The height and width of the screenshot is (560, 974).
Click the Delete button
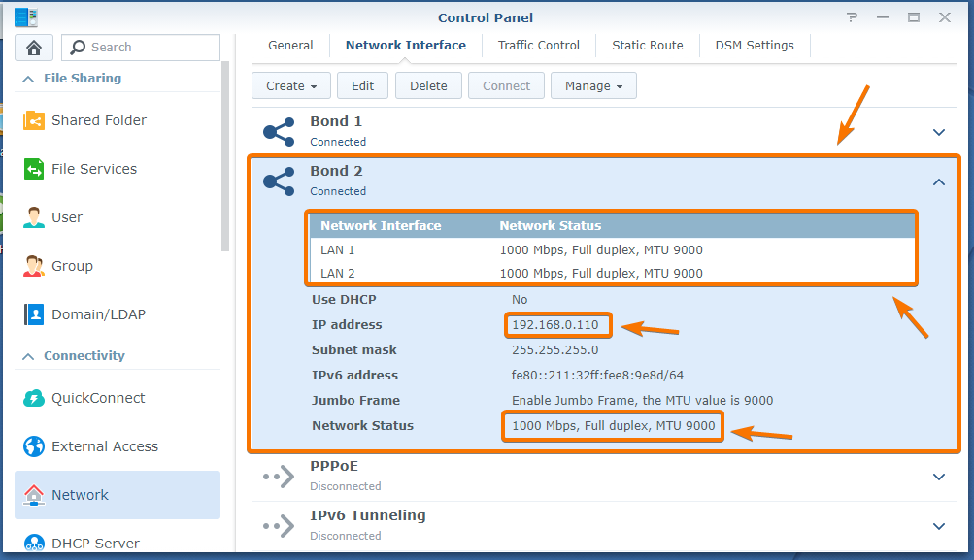click(428, 85)
